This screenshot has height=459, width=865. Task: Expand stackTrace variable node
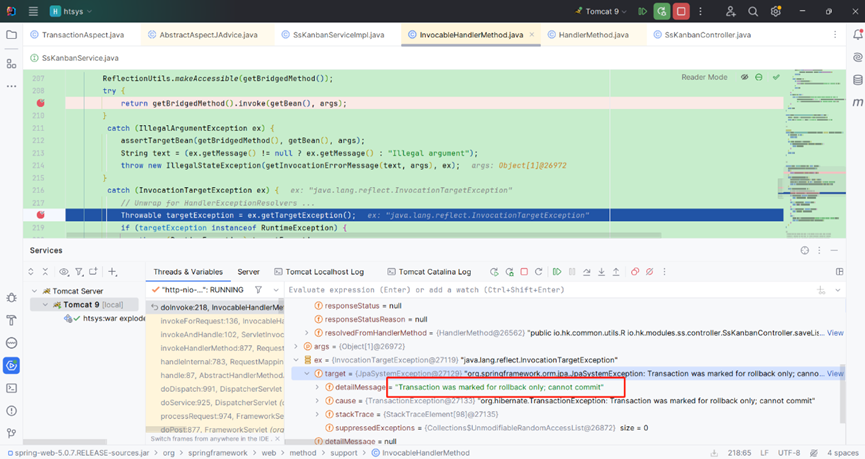317,414
